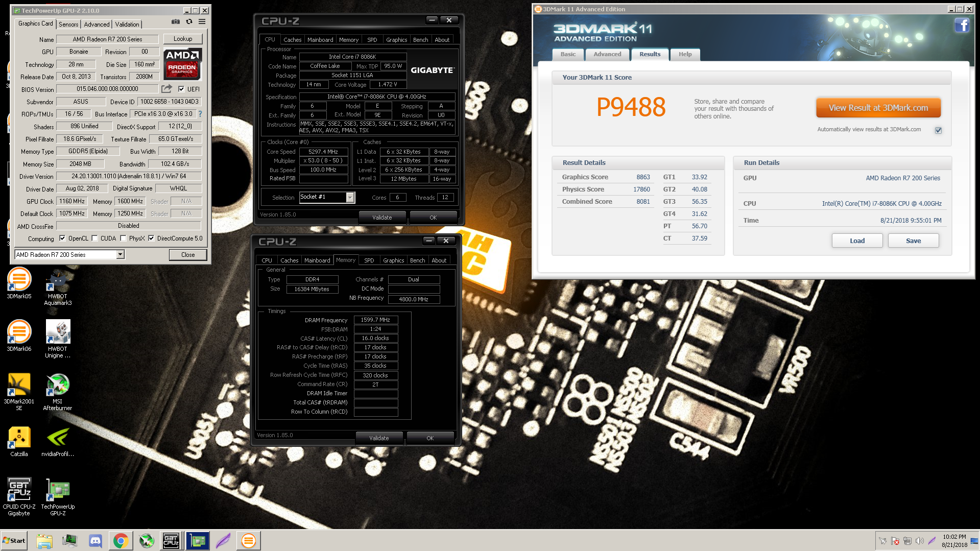This screenshot has height=551, width=980.
Task: Open the Bench tab in upper CPU-Z
Action: (x=421, y=40)
